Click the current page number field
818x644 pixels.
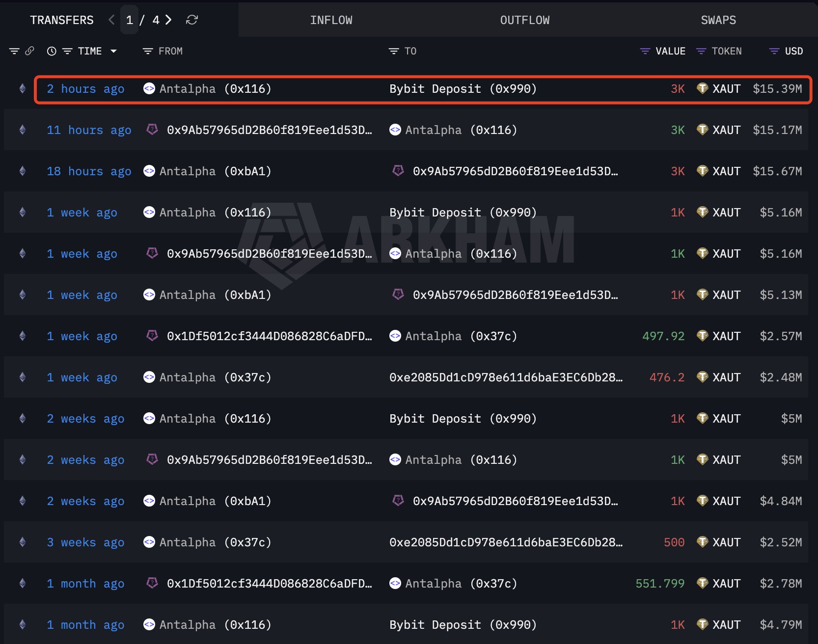[130, 20]
